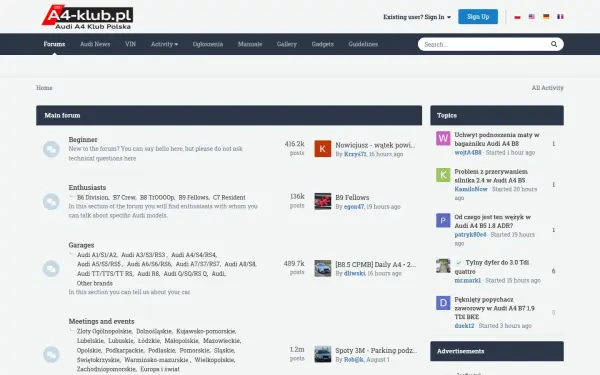Open the Dolnośląskie regional subforum
This screenshot has height=375, width=600.
(x=154, y=331)
